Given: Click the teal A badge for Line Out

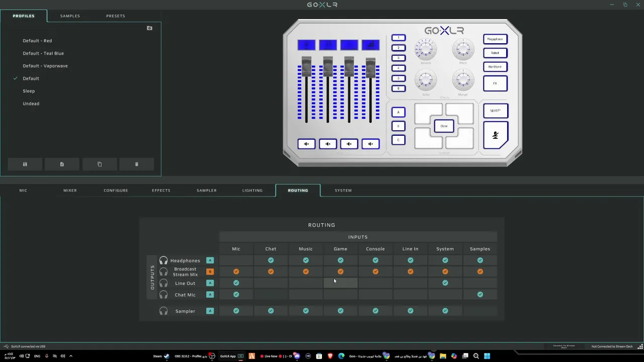Looking at the screenshot, I should [210, 283].
